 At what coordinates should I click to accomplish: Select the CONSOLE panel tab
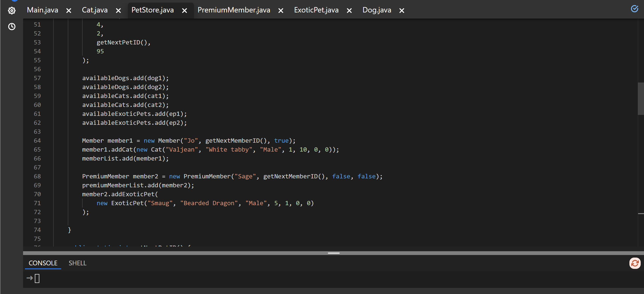click(43, 263)
